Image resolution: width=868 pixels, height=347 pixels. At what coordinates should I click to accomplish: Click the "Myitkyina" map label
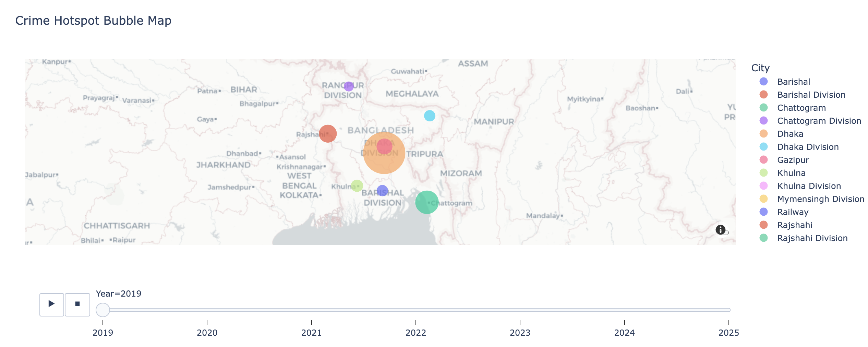584,99
